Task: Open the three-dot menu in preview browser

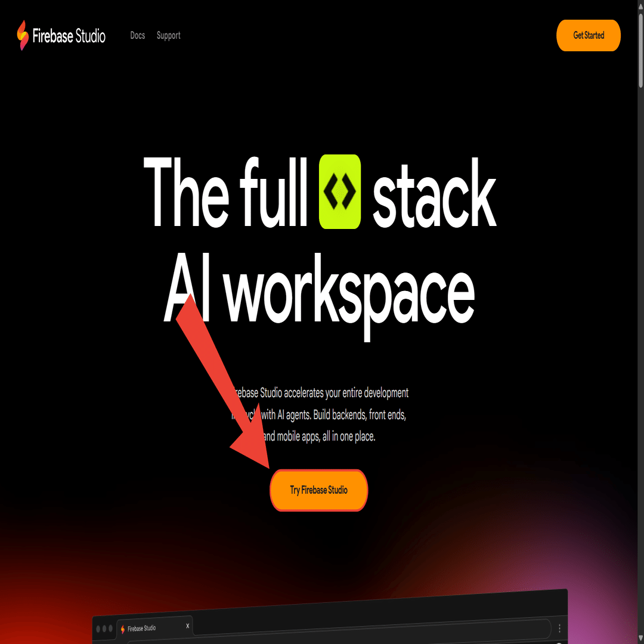Action: (x=559, y=628)
